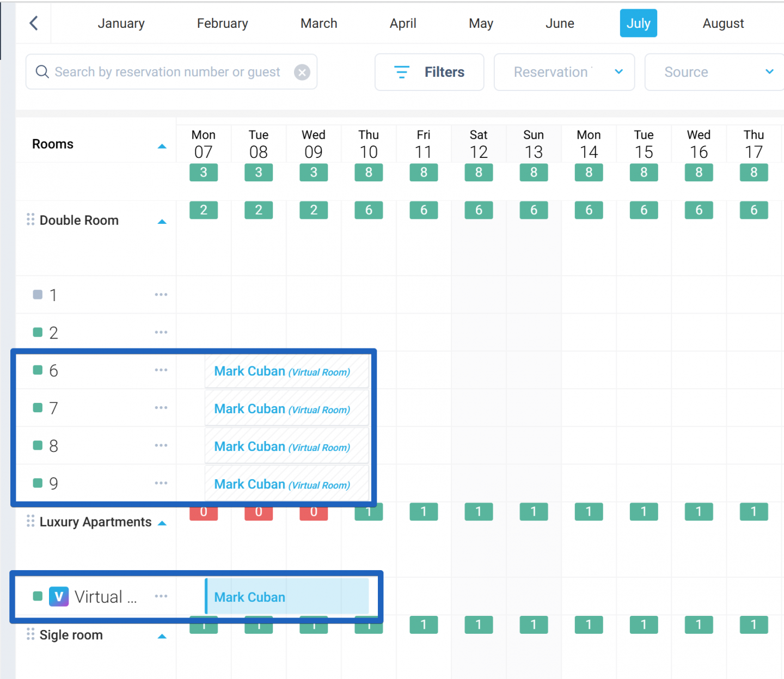Open the three-dot menu for room 9

pos(161,483)
